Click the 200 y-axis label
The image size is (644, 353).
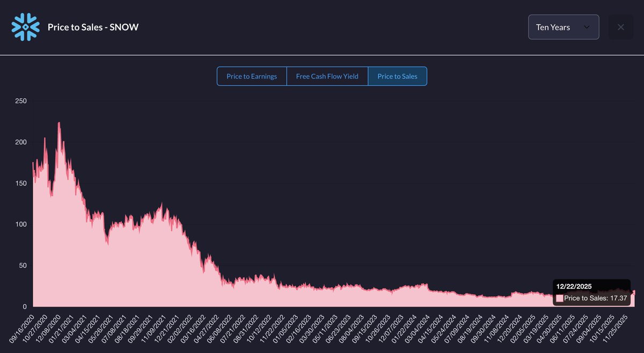click(x=20, y=142)
